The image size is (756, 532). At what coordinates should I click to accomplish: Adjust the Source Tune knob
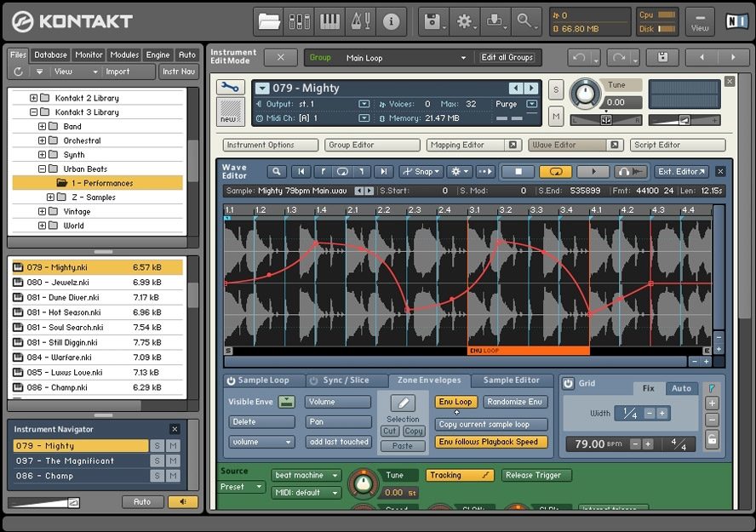coord(363,483)
